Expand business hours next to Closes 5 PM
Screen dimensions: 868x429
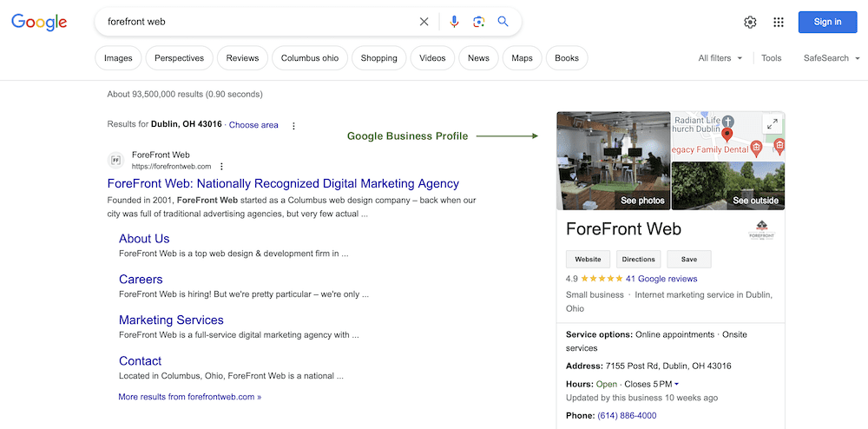pyautogui.click(x=676, y=384)
